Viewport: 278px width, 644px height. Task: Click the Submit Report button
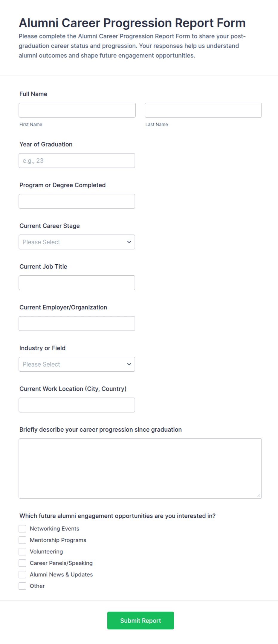pyautogui.click(x=140, y=621)
